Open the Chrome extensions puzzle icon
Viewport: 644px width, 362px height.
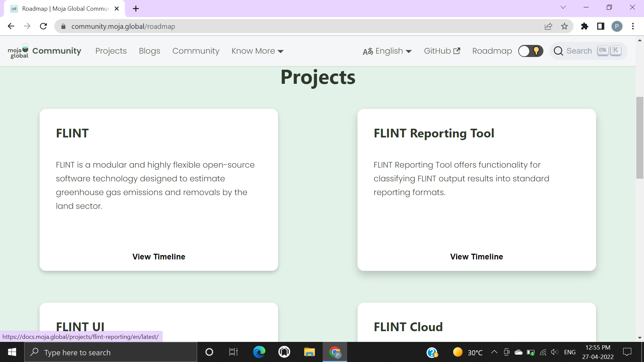point(584,26)
